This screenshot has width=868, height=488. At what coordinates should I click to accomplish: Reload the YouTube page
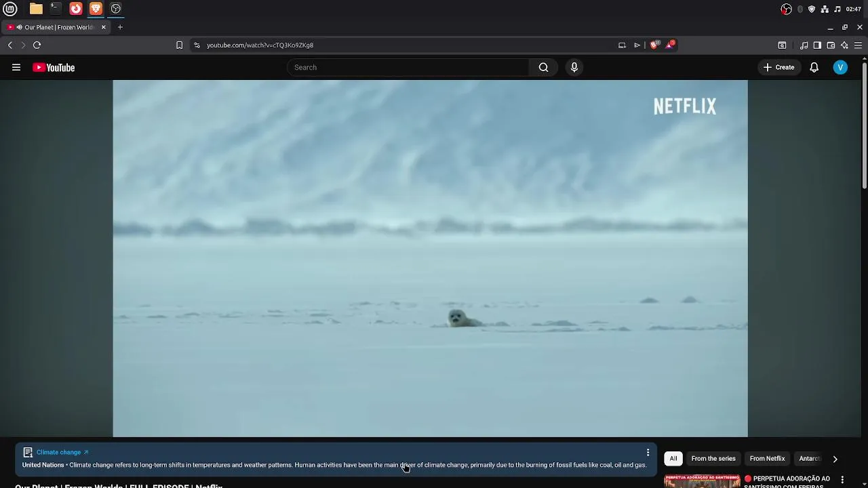click(37, 45)
